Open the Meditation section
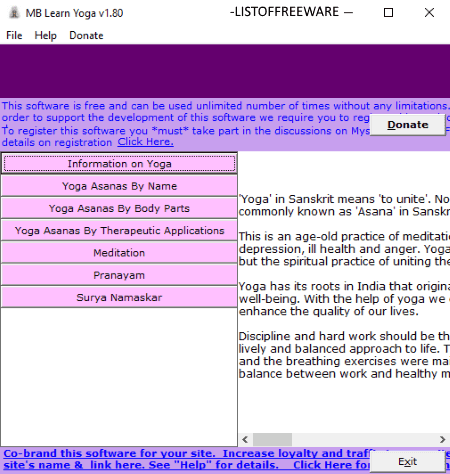 tap(119, 253)
